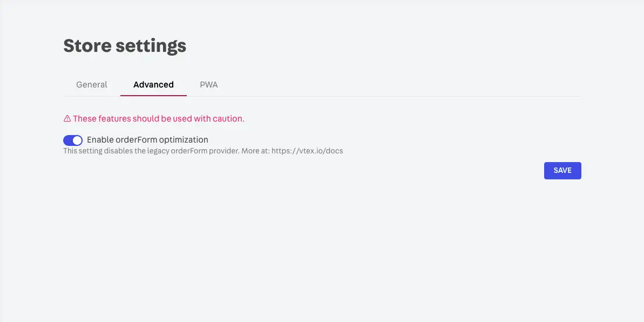
Task: Click the Store settings heading
Action: click(125, 46)
